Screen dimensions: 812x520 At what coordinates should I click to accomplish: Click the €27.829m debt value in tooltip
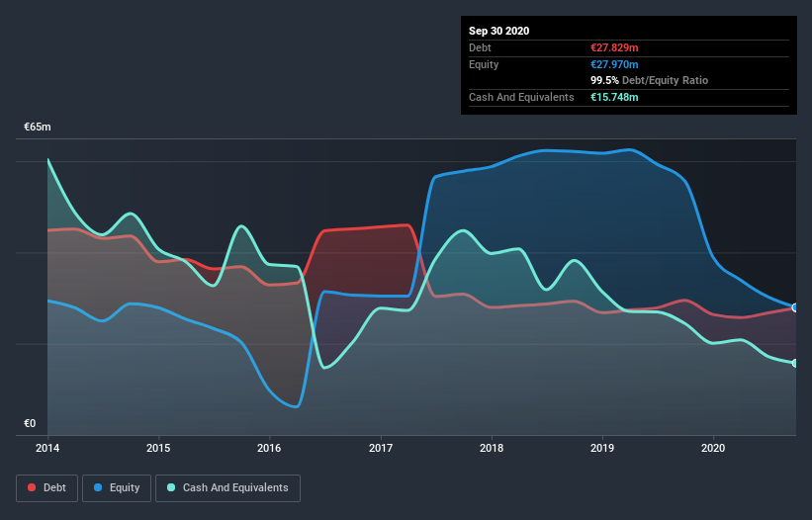click(614, 47)
